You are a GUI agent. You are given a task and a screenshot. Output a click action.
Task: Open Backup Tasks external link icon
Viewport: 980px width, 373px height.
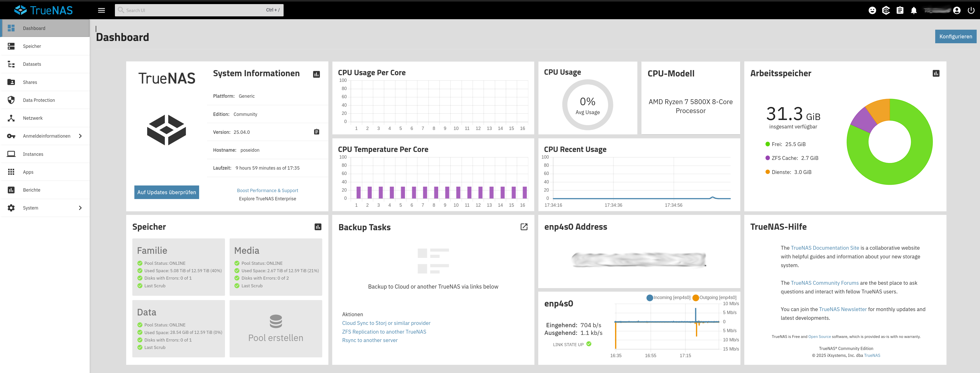pyautogui.click(x=524, y=227)
